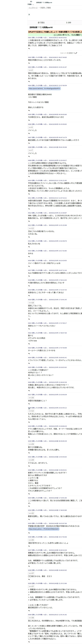Select the 全て見る tab
Viewport: 82px width, 644px height.
[41, 23]
